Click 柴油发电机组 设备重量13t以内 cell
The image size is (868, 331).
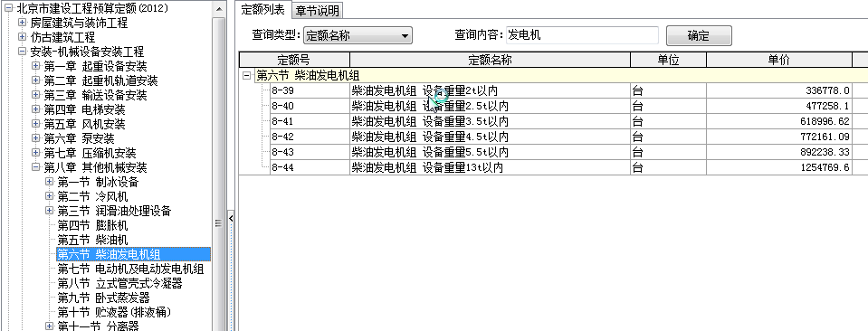[x=490, y=167]
